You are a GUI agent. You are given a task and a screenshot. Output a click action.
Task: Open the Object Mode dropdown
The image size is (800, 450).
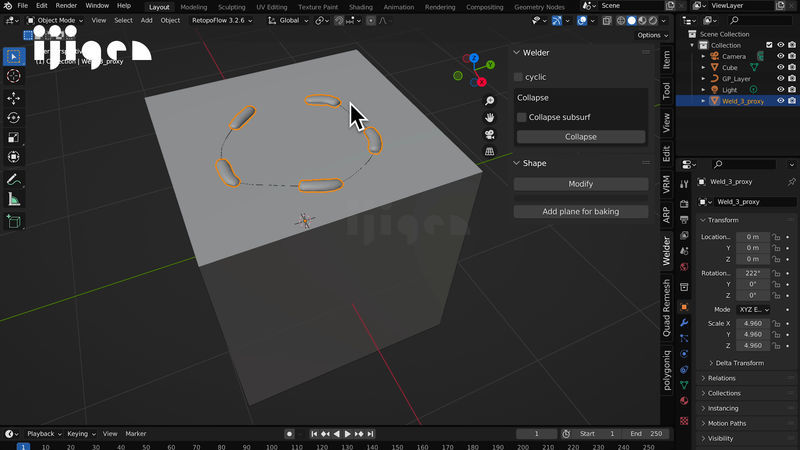[x=55, y=20]
